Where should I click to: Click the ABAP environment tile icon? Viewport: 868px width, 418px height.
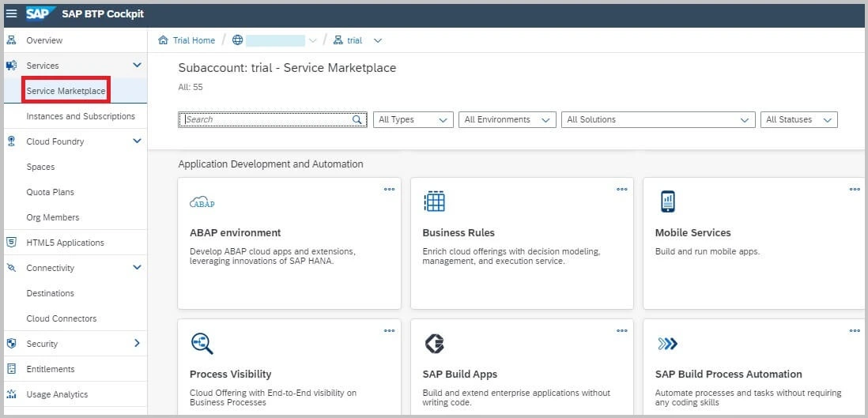tap(202, 202)
